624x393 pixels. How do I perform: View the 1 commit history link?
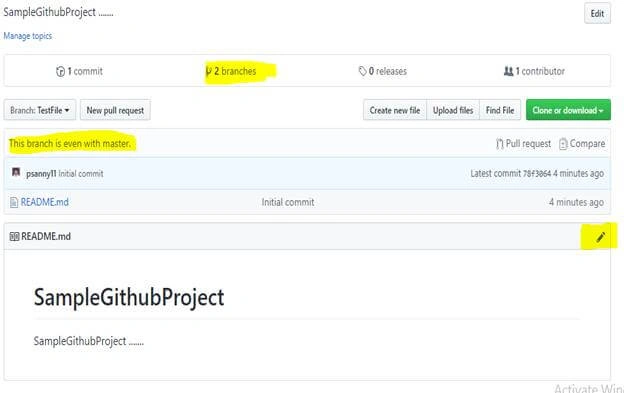coord(79,71)
